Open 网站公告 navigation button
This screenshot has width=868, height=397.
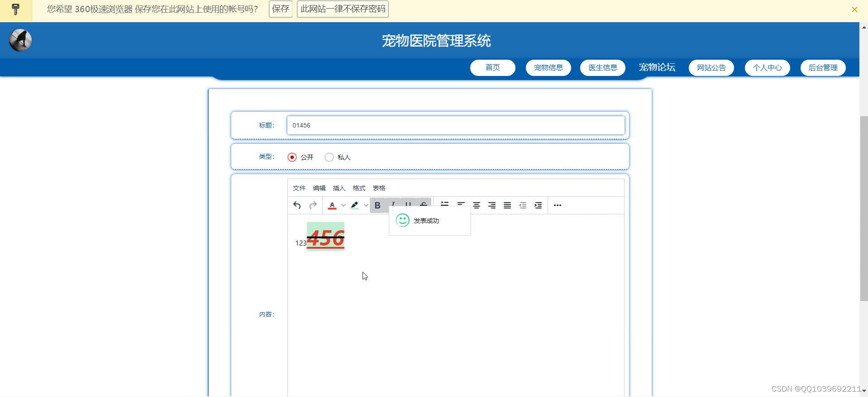click(711, 68)
